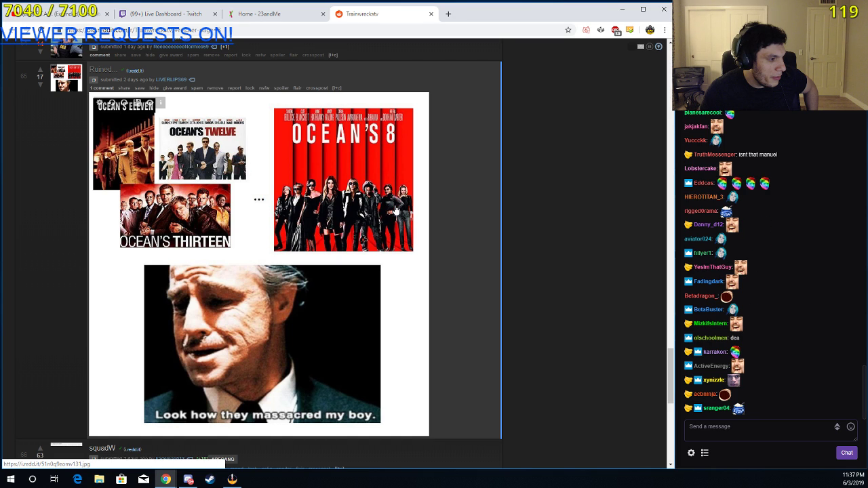Click the Chat send button
Viewport: 868px width, 488px height.
(x=847, y=453)
